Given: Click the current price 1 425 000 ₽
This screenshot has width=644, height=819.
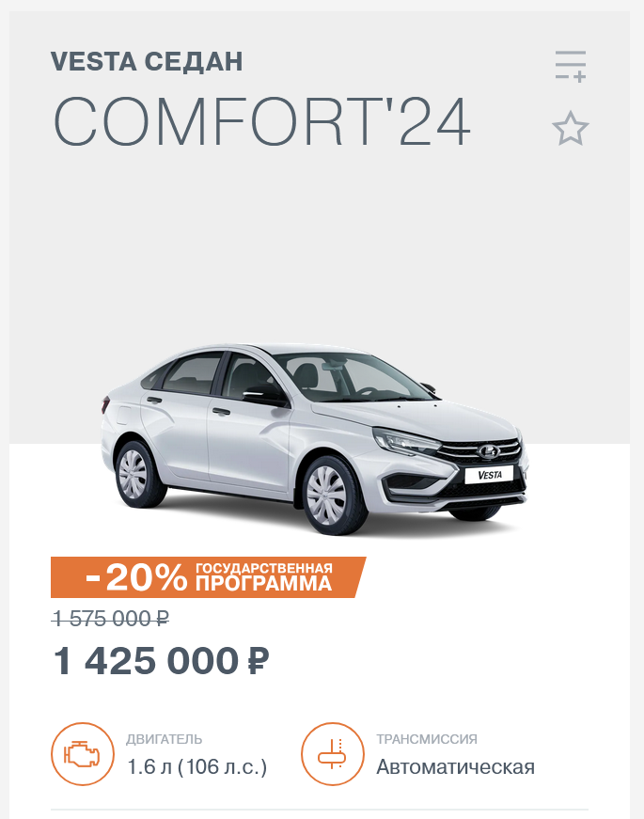Looking at the screenshot, I should pos(162,661).
